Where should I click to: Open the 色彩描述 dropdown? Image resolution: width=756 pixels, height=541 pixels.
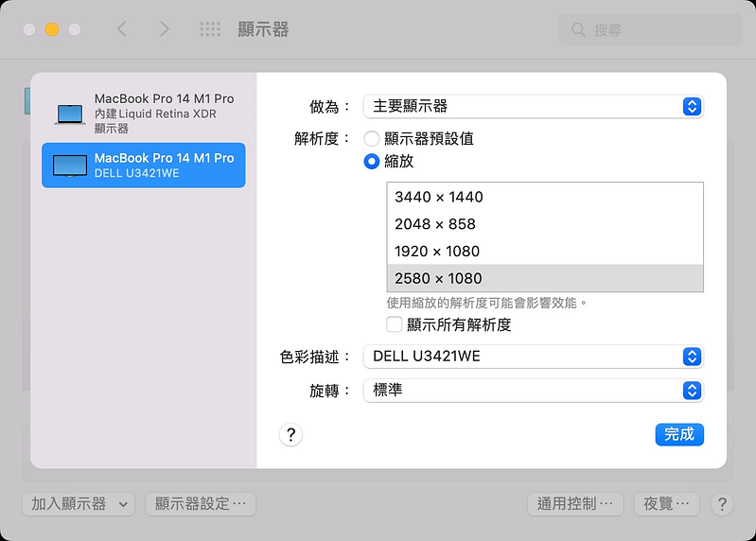[x=533, y=357]
